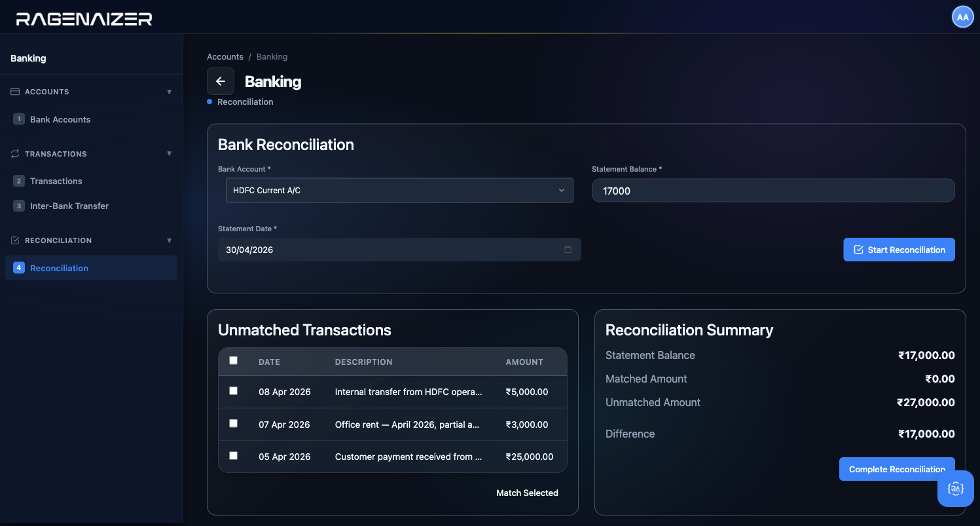Click the ₹3,000.00 amount cell
The width and height of the screenshot is (980, 526).
tap(527, 424)
